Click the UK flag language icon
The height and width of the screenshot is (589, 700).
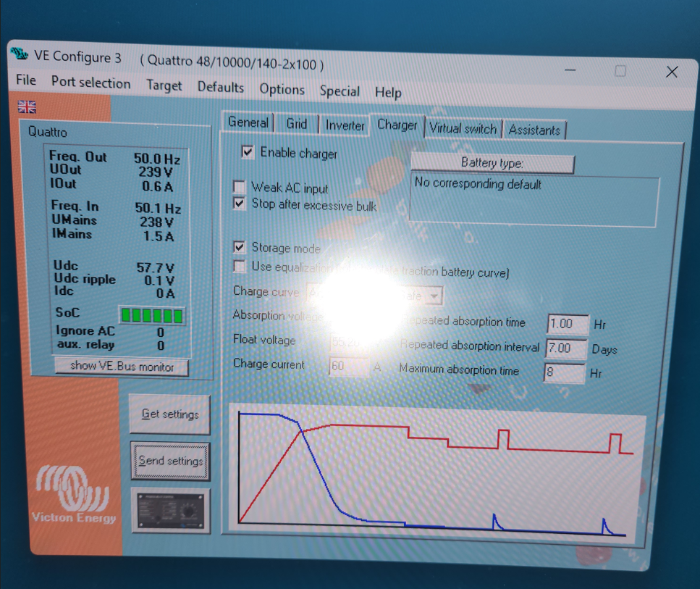point(27,106)
